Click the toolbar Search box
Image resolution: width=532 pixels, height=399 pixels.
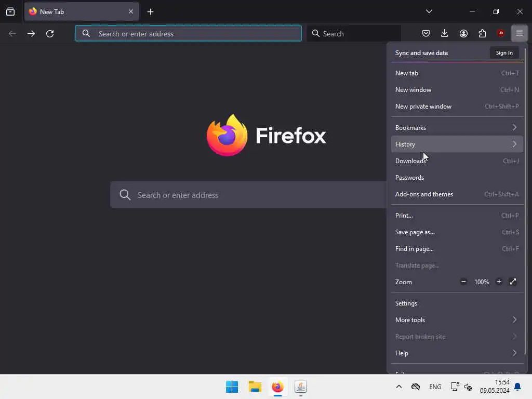tap(354, 34)
